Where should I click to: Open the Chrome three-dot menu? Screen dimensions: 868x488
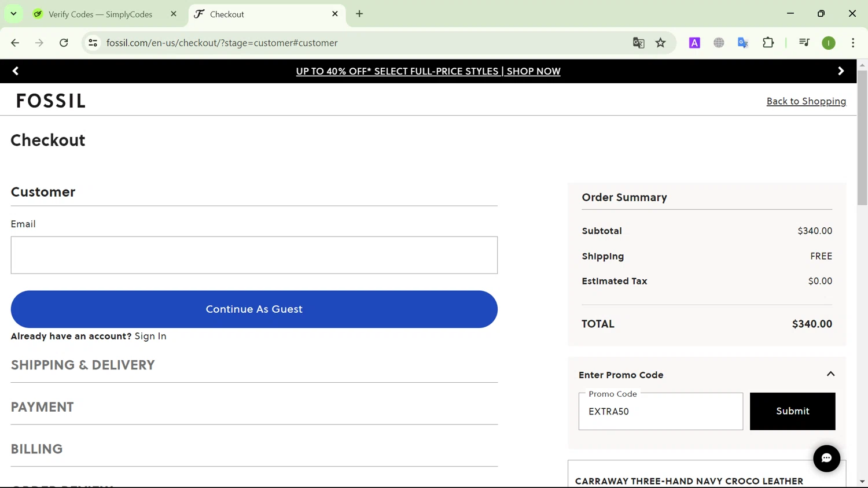[x=853, y=43]
